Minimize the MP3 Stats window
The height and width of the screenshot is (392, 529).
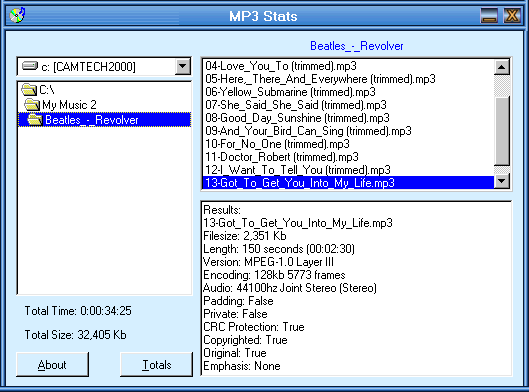489,16
